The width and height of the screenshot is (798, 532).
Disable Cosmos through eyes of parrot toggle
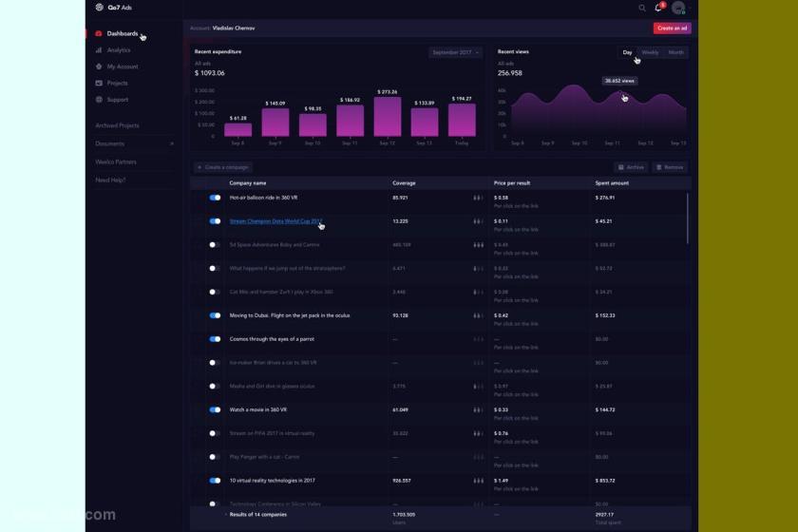coord(215,339)
